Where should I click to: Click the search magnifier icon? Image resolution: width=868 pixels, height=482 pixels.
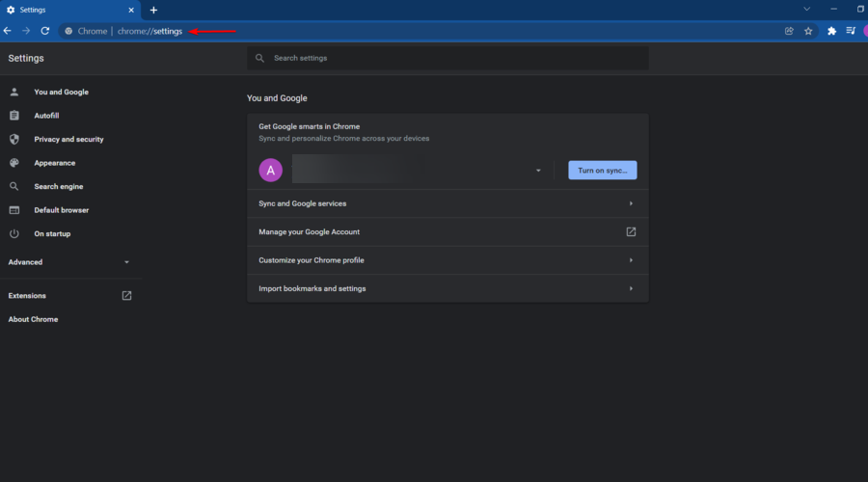click(x=259, y=58)
